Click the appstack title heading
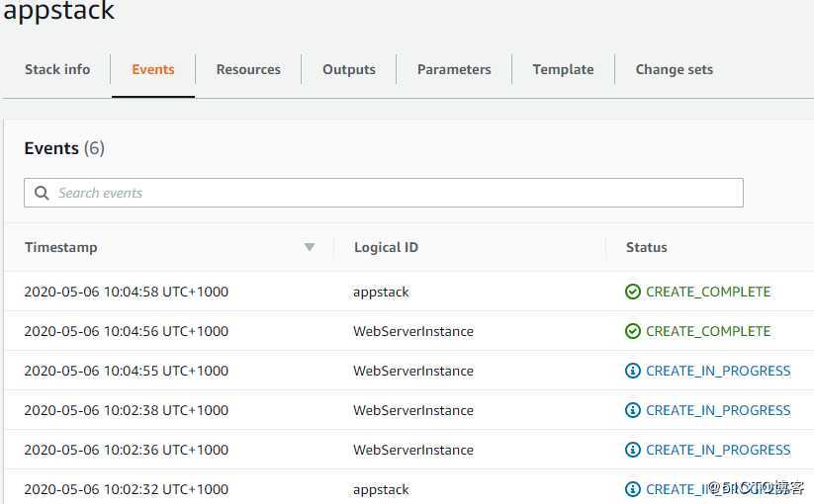The height and width of the screenshot is (504, 814). [x=58, y=10]
